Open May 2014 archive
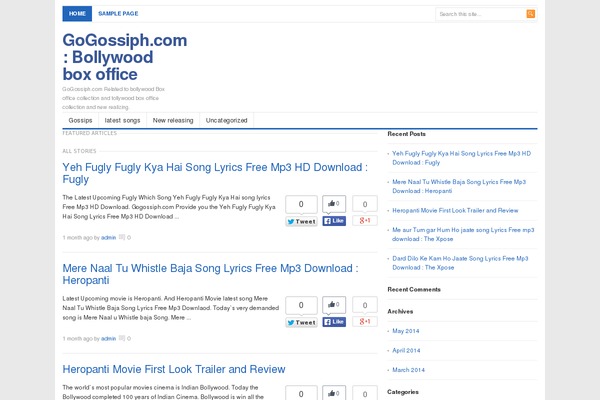This screenshot has height=400, width=600. coord(406,331)
